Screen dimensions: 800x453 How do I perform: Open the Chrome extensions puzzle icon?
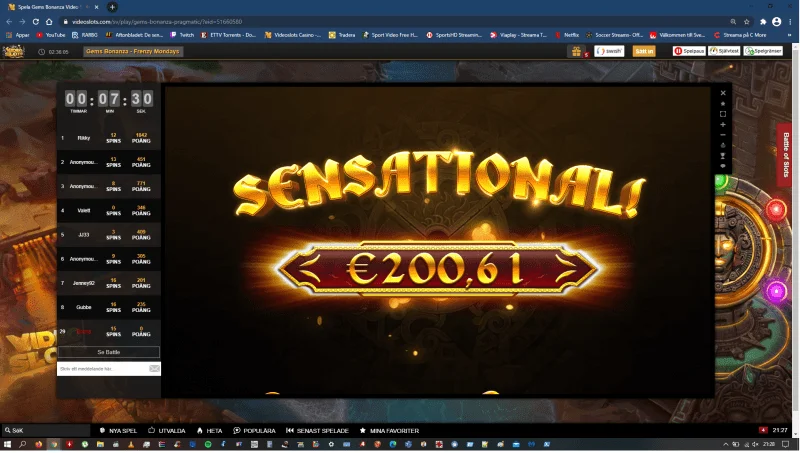(x=763, y=21)
